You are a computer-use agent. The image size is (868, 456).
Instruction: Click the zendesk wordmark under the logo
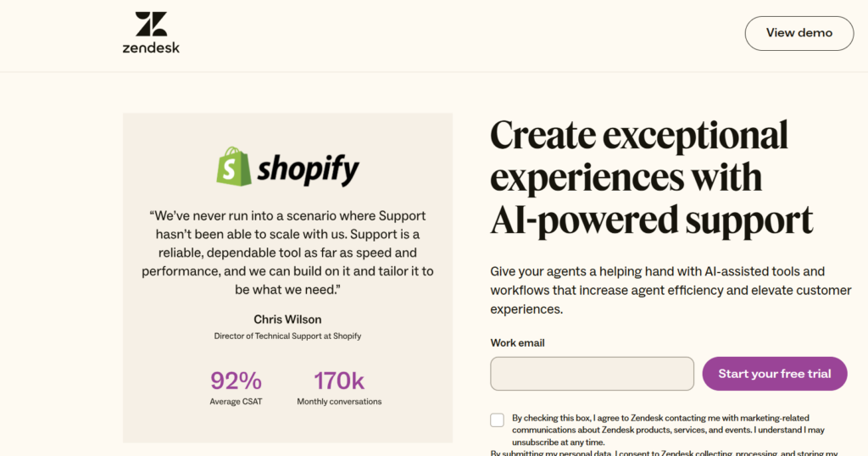pyautogui.click(x=151, y=47)
